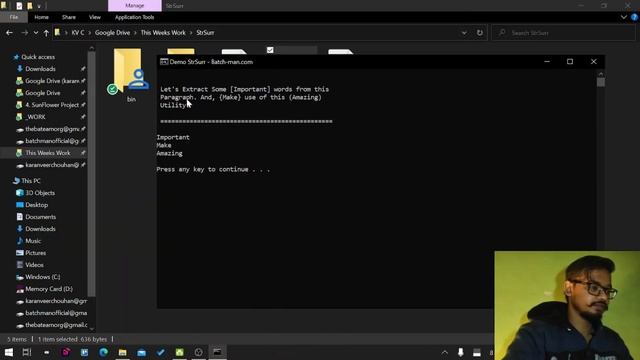Click the pink taskbar app icon
This screenshot has width=640, height=360.
coord(65,352)
